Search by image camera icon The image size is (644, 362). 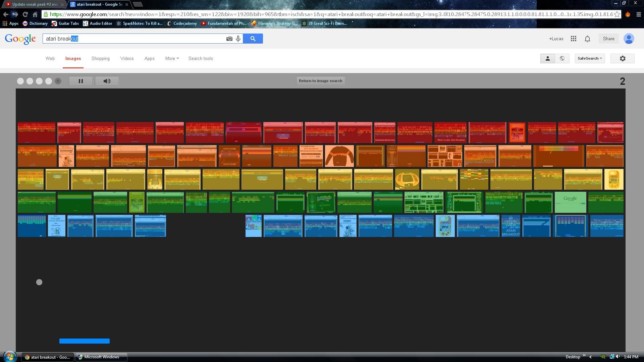click(x=229, y=39)
